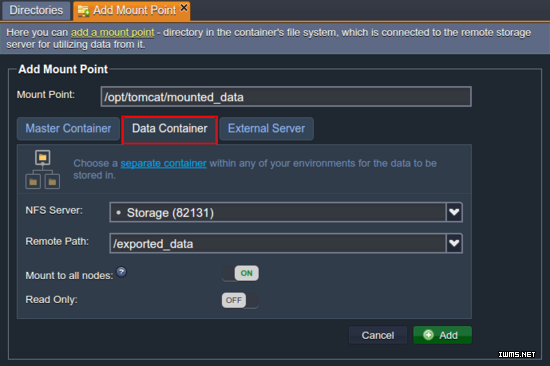Switch to the Directories tab
Viewport: 550px width, 366px height.
pyautogui.click(x=36, y=11)
